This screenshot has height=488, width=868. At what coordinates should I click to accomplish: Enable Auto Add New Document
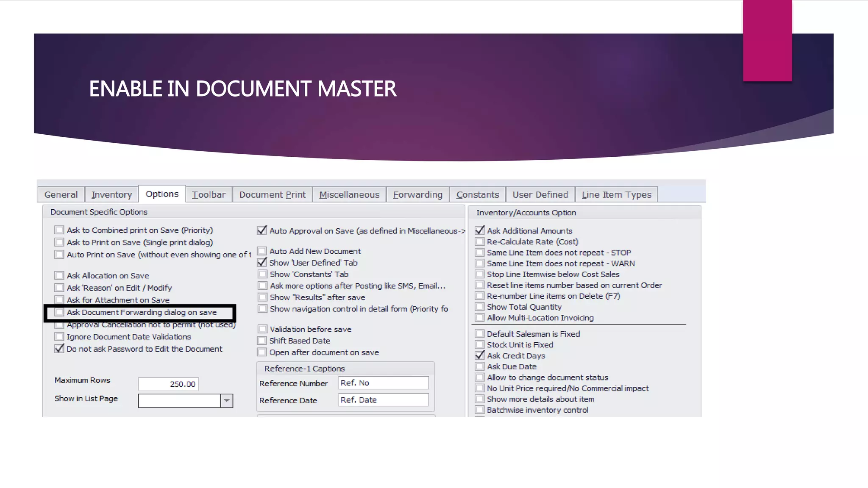[262, 251]
